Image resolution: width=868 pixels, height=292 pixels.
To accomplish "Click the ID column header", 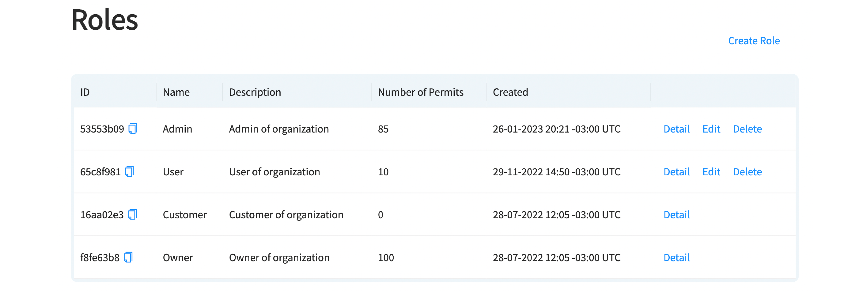I will pyautogui.click(x=85, y=92).
